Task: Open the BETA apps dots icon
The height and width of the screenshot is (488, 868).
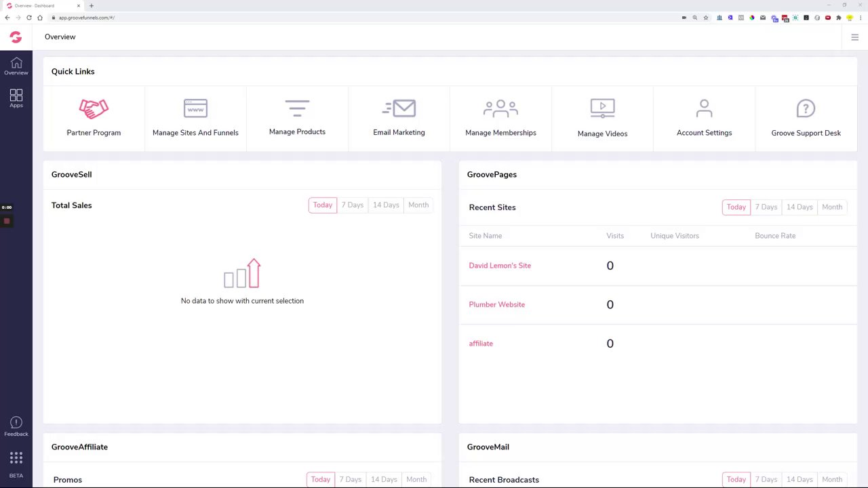Action: tap(16, 457)
